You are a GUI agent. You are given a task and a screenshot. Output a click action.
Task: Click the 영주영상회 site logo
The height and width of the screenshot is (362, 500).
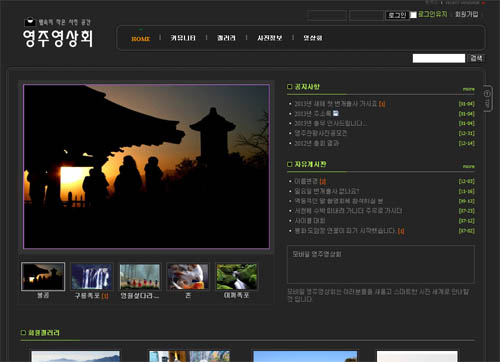click(x=58, y=33)
